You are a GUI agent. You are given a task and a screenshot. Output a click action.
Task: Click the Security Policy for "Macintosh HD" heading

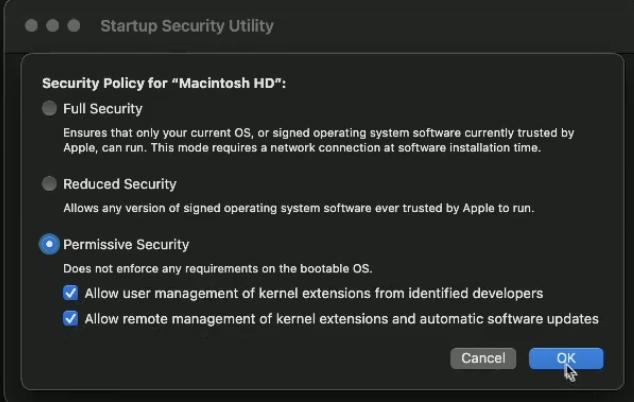164,83
